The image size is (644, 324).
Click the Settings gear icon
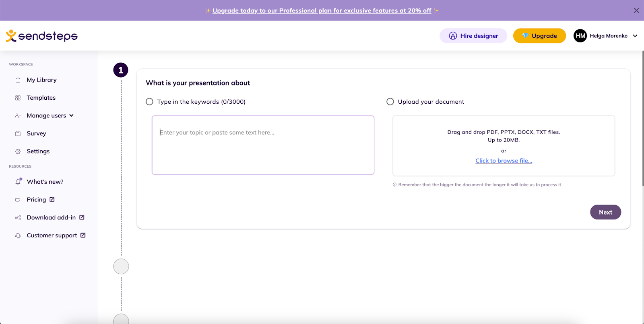pos(18,152)
